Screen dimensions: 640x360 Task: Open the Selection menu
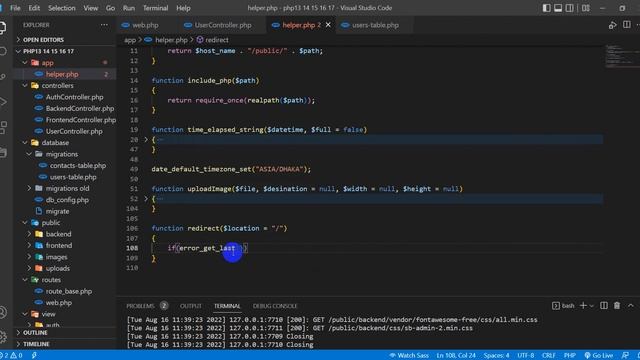pyautogui.click(x=62, y=8)
